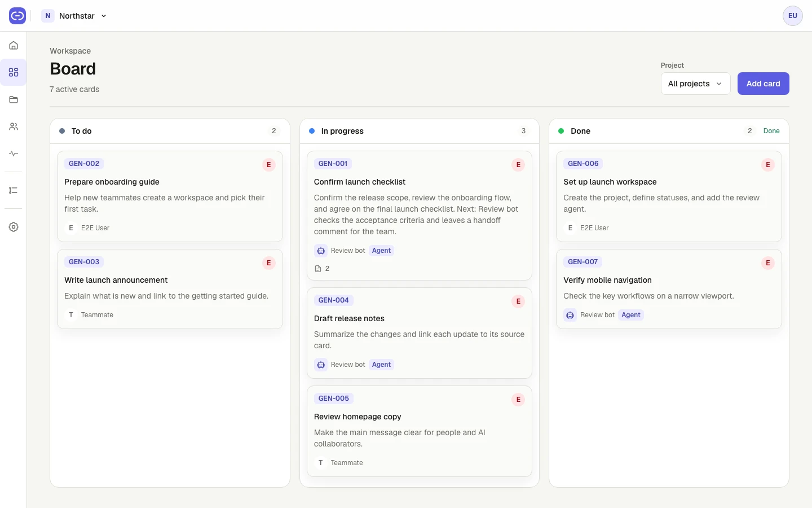Viewport: 812px width, 508px height.
Task: Click the E priority badge on GEN-002
Action: [x=269, y=165]
